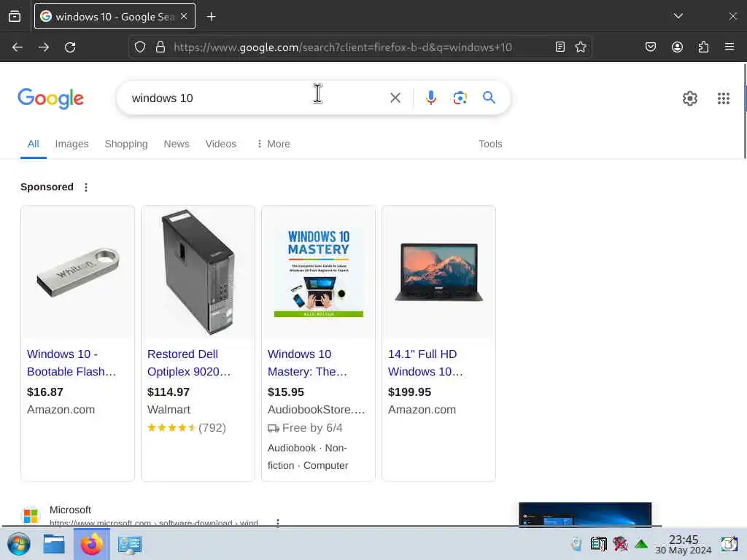Image resolution: width=747 pixels, height=560 pixels.
Task: Open Windows 10 Bootable Flash link
Action: tap(71, 363)
